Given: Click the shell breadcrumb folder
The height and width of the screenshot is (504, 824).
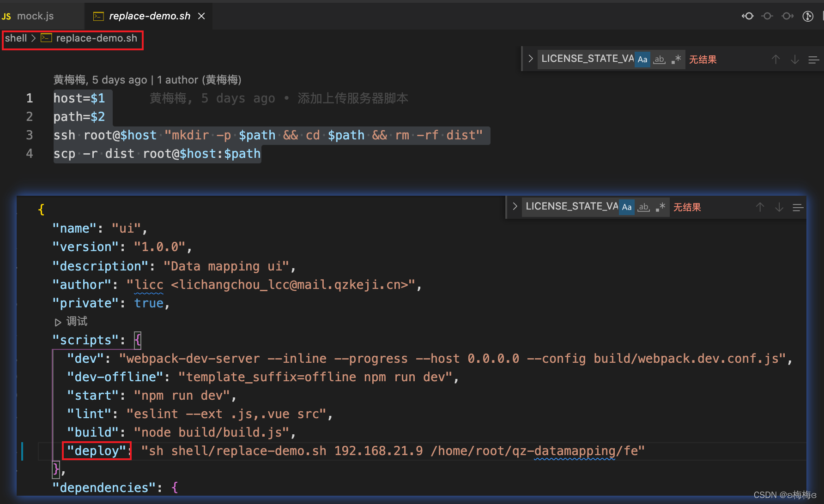Looking at the screenshot, I should 16,38.
